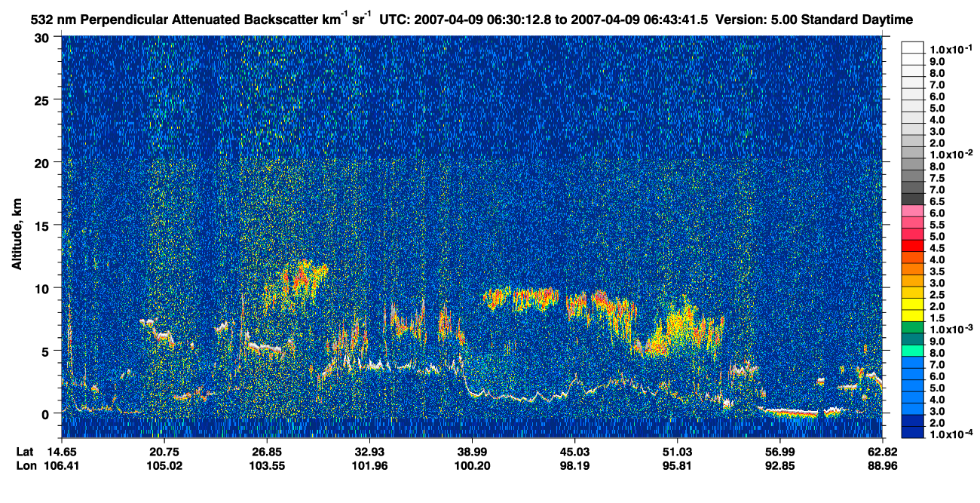Click the 'Lon' row label

[26, 465]
